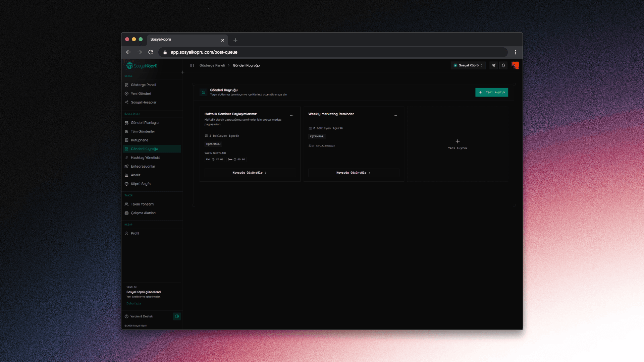
Task: Click 'Slot tanımlanmamış' text in Weekly card
Action: [321, 146]
